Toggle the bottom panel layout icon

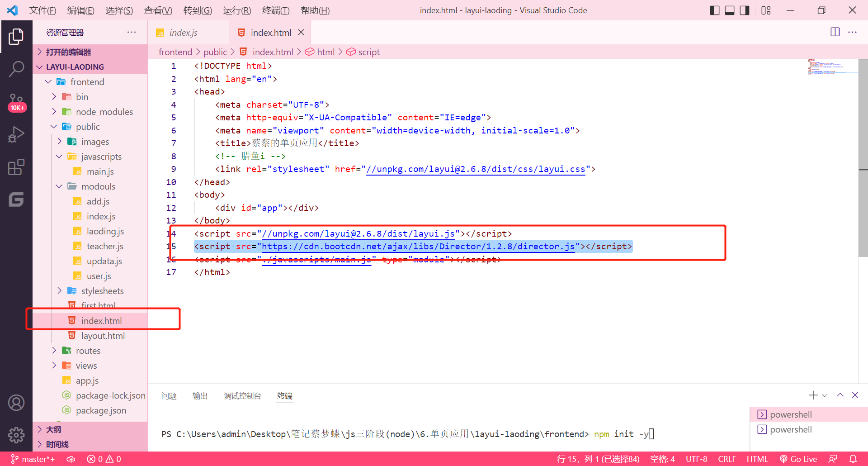(x=730, y=10)
